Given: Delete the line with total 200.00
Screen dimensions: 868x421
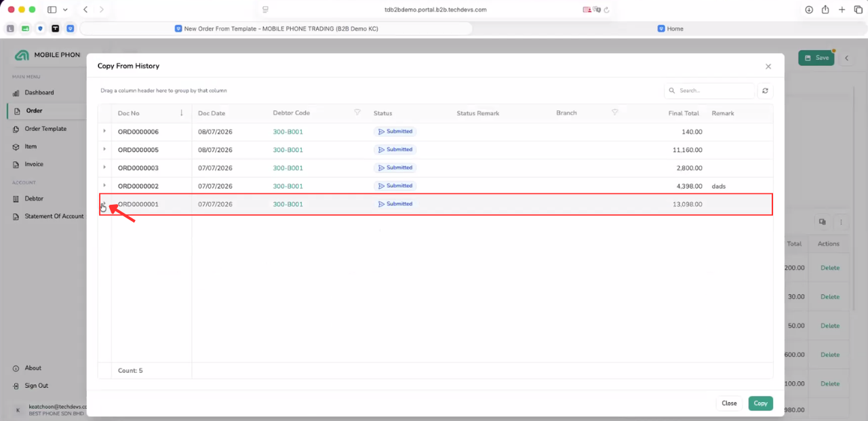Looking at the screenshot, I should coord(830,268).
